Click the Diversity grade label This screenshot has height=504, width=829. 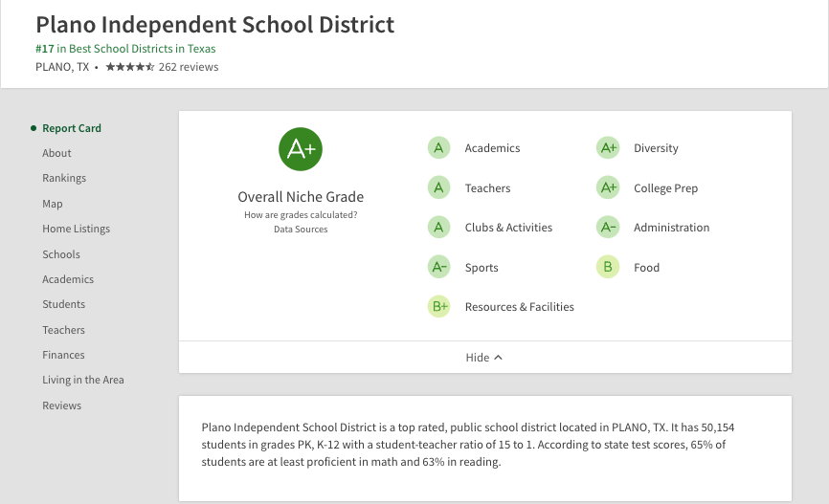click(656, 148)
